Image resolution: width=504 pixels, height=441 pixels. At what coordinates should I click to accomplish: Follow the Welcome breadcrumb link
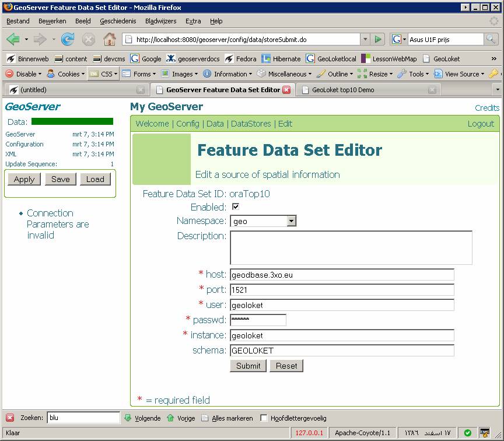(x=152, y=124)
